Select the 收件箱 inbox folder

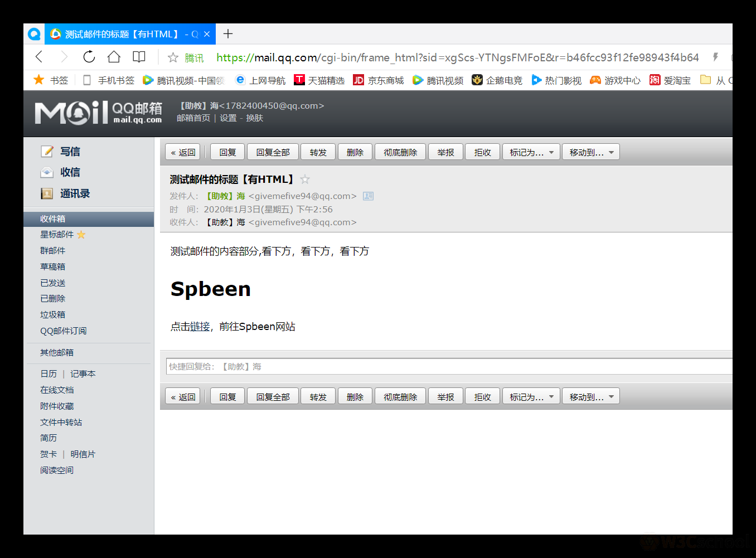tap(89, 219)
